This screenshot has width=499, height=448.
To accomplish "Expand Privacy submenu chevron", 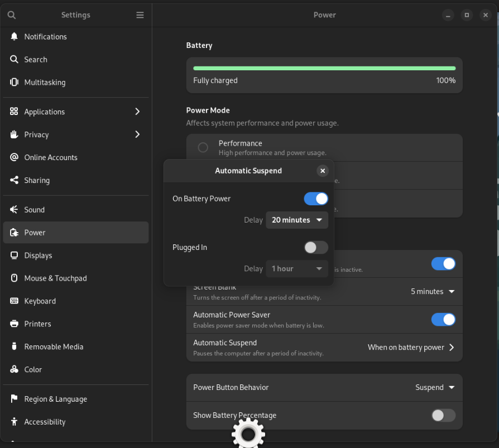I will pyautogui.click(x=137, y=134).
